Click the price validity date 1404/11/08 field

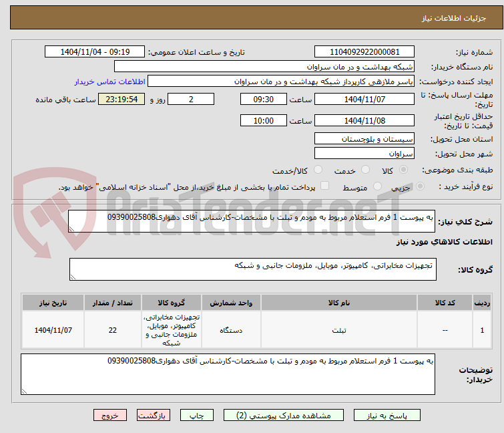364,120
